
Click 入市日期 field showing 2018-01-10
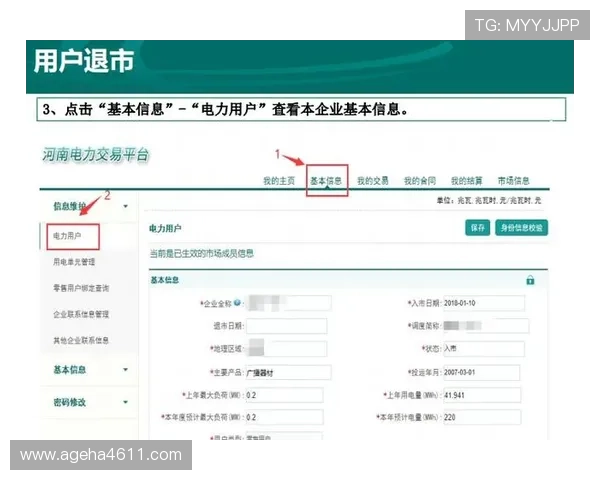[x=484, y=303]
